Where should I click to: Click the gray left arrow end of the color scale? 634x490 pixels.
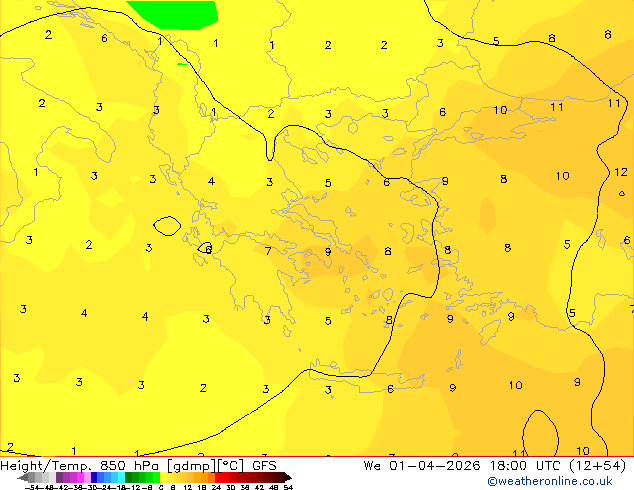(x=23, y=477)
